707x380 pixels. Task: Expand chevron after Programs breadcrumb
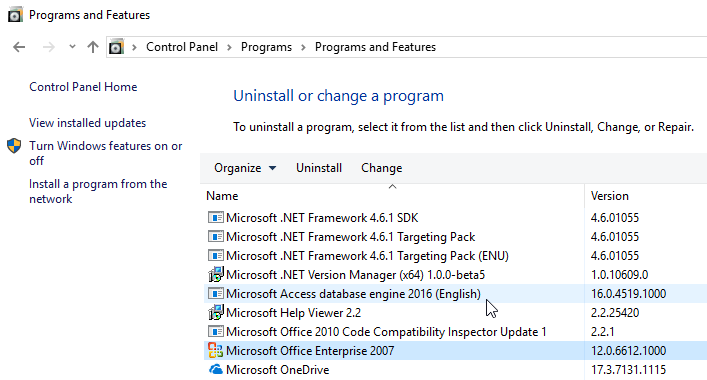pyautogui.click(x=303, y=47)
